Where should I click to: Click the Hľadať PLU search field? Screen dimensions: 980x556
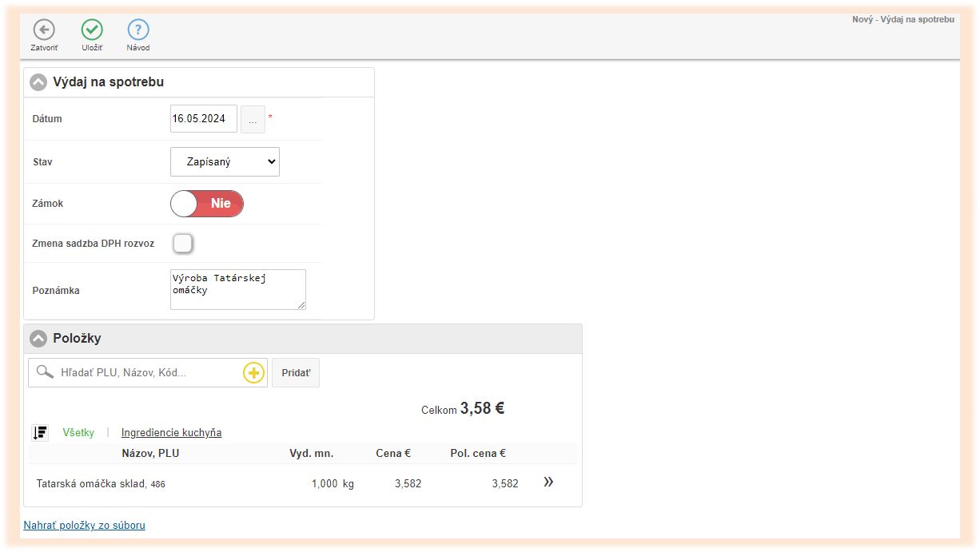pyautogui.click(x=148, y=373)
